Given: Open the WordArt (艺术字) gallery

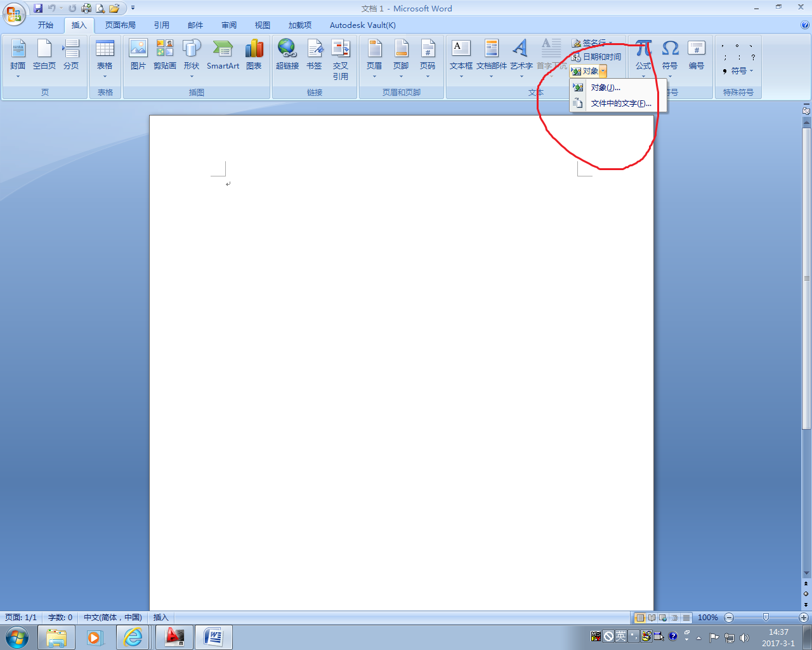Looking at the screenshot, I should 521,58.
